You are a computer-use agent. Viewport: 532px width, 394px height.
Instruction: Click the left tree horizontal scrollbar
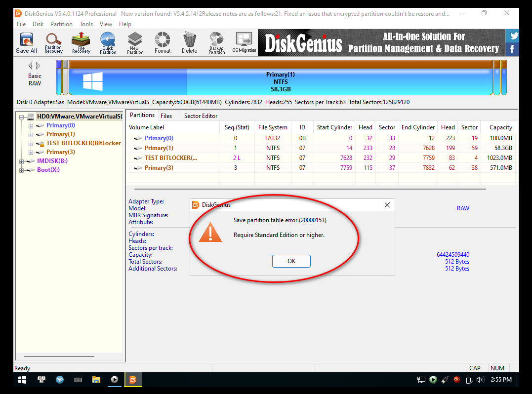pos(59,356)
